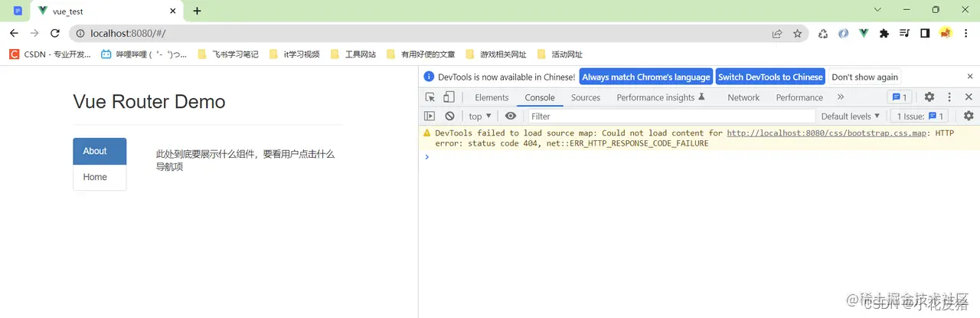Viewport: 980px width, 318px height.
Task: Select the pinned blue document tab
Action: [x=17, y=11]
